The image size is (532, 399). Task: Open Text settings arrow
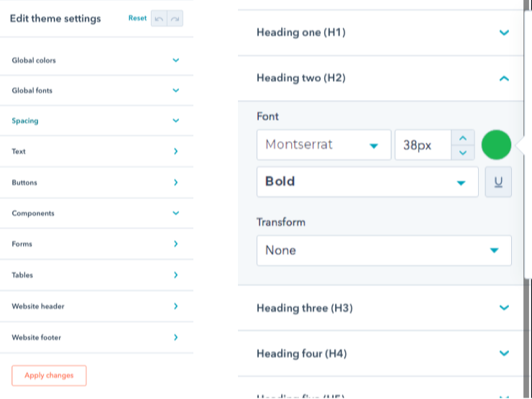pos(175,151)
